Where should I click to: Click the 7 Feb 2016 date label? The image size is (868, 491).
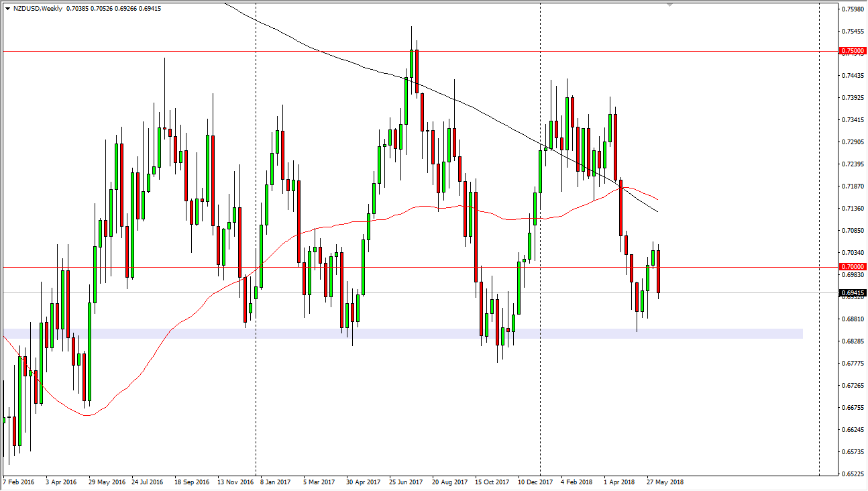(x=19, y=482)
